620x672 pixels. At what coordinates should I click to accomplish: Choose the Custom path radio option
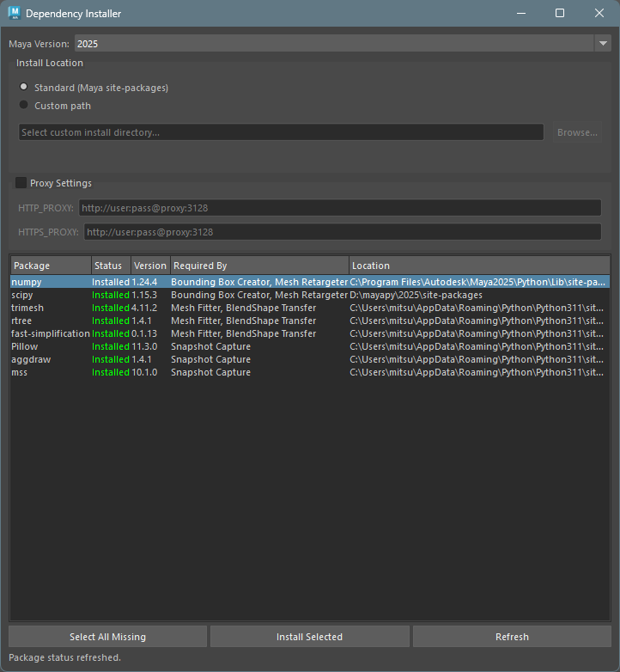coord(24,106)
